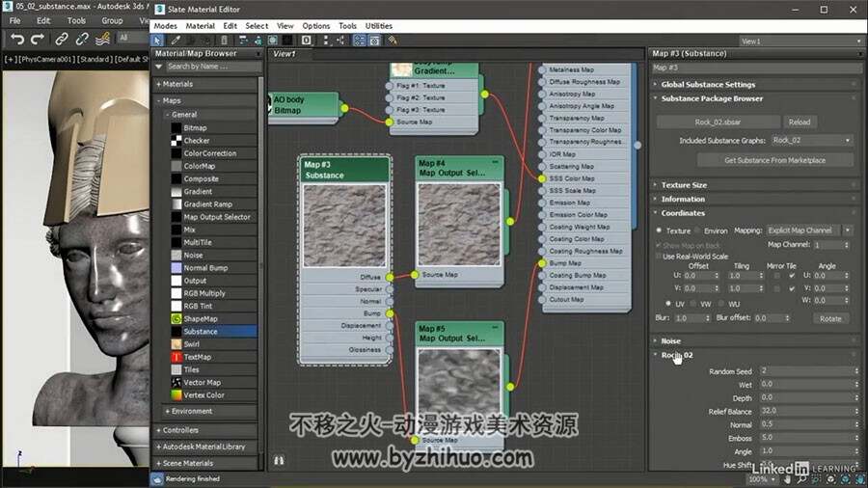Open the Mapping Explicit Map Channel dropdown
The width and height of the screenshot is (868, 488).
[x=809, y=230]
